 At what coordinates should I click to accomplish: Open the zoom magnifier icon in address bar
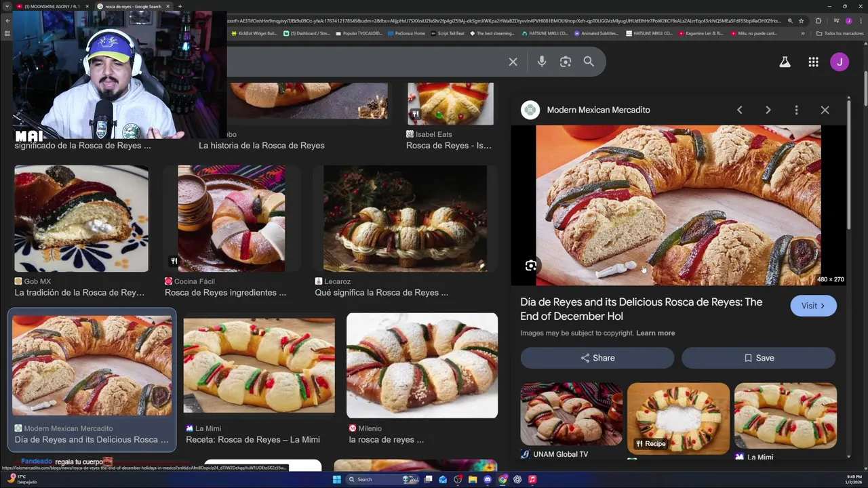tap(790, 21)
